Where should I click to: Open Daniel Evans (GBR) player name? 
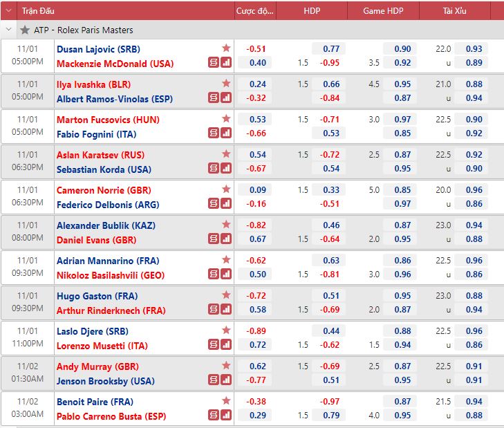pyautogui.click(x=96, y=240)
